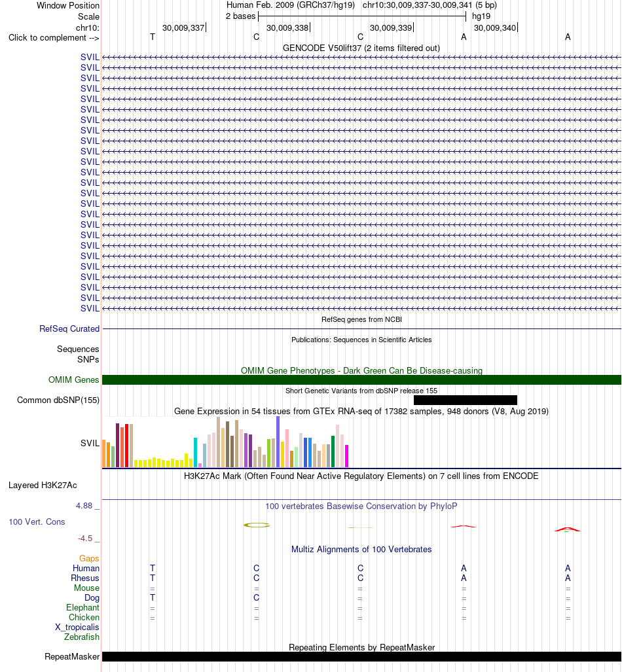Click the OMIM Genes label

[x=73, y=380]
